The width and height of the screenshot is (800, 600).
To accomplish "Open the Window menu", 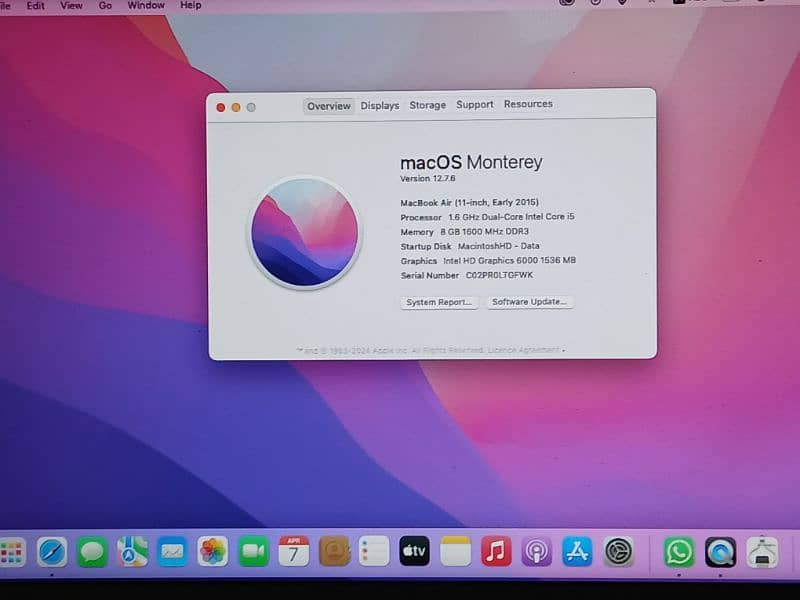I will click(x=145, y=5).
